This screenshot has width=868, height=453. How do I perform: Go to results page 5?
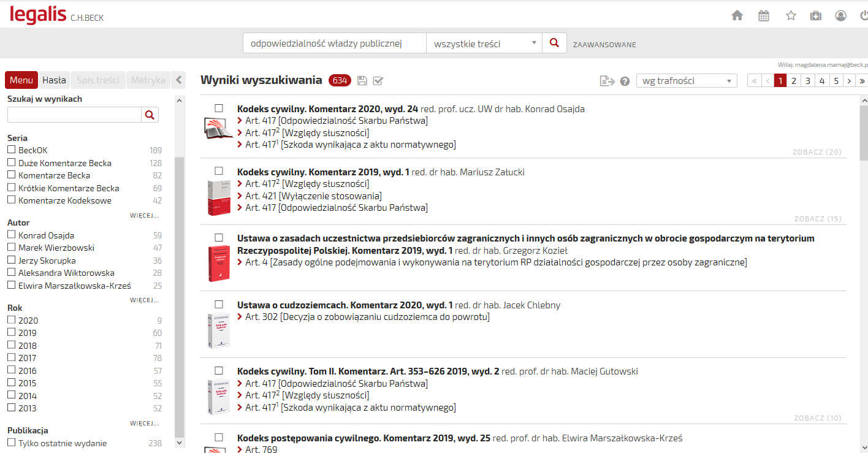coord(836,81)
